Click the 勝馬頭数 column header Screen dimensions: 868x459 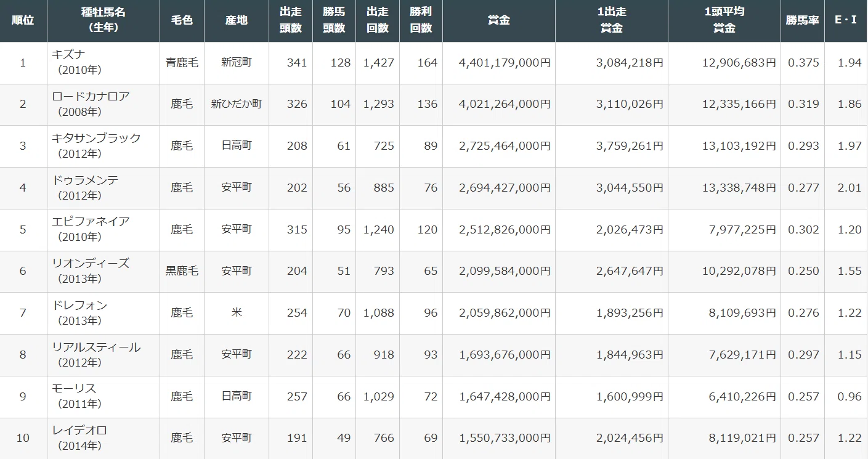coord(334,20)
